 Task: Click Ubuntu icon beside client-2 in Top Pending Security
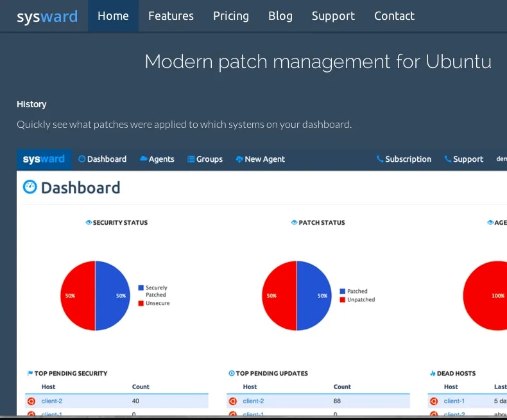31,401
